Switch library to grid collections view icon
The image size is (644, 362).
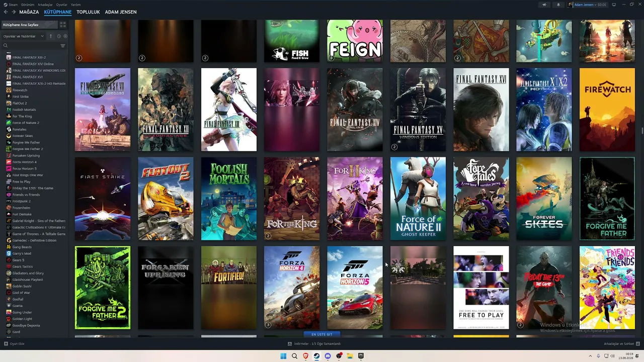(63, 25)
